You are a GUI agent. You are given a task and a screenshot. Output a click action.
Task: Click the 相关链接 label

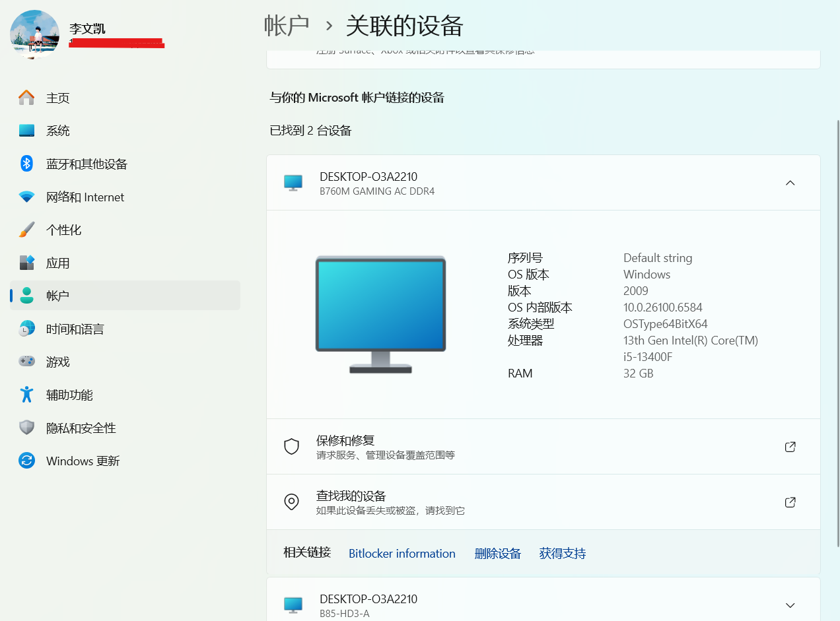[307, 553]
